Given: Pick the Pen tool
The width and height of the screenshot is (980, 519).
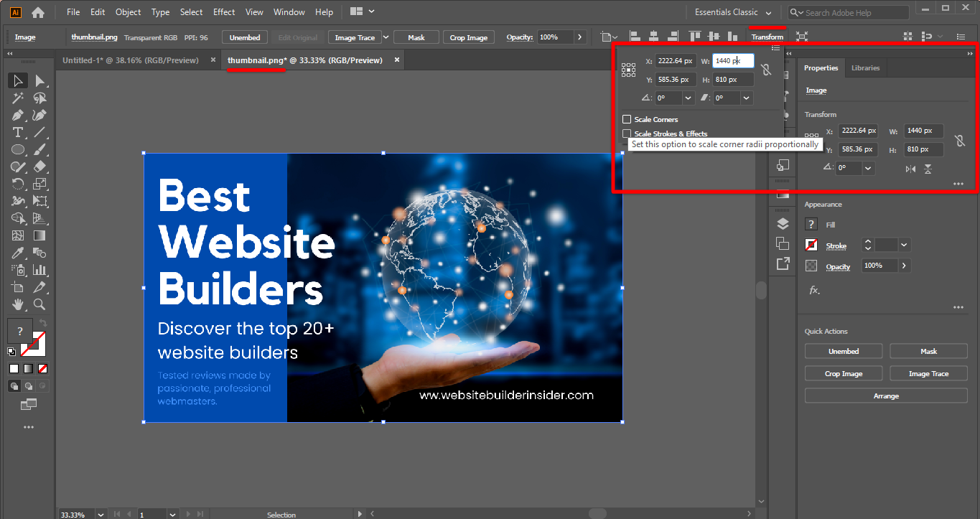Looking at the screenshot, I should pos(17,115).
